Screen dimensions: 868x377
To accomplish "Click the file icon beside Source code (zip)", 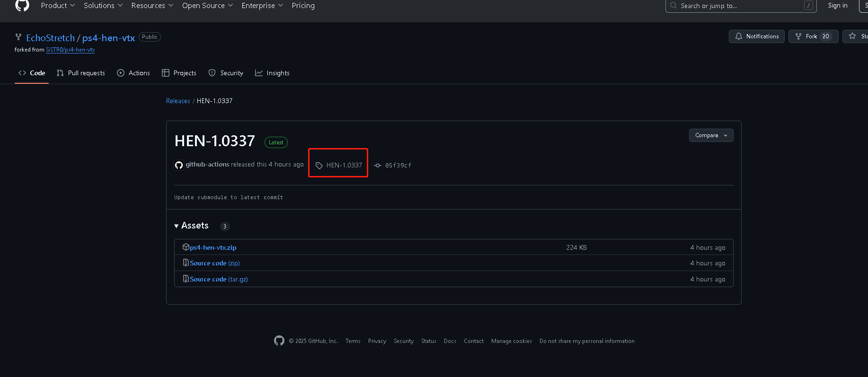I will tap(186, 263).
